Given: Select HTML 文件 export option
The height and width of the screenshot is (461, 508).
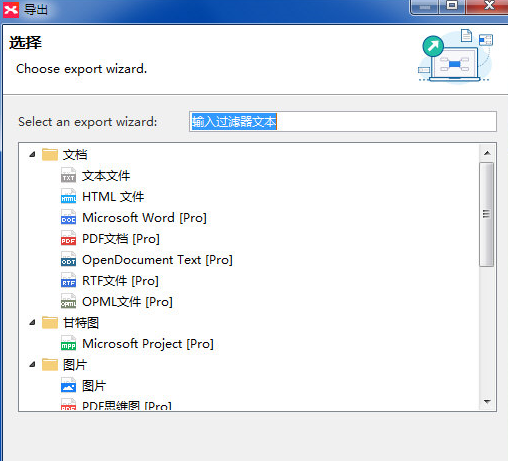Looking at the screenshot, I should pyautogui.click(x=113, y=197).
